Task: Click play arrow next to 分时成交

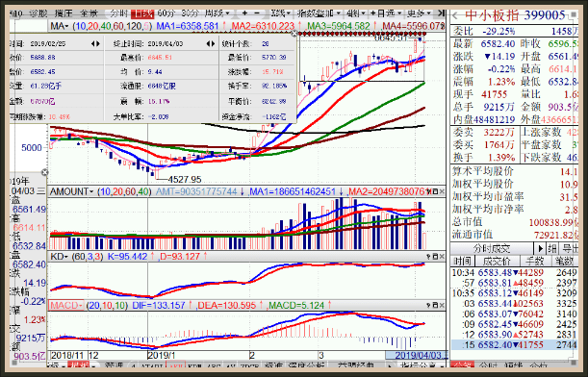Action: [x=541, y=248]
